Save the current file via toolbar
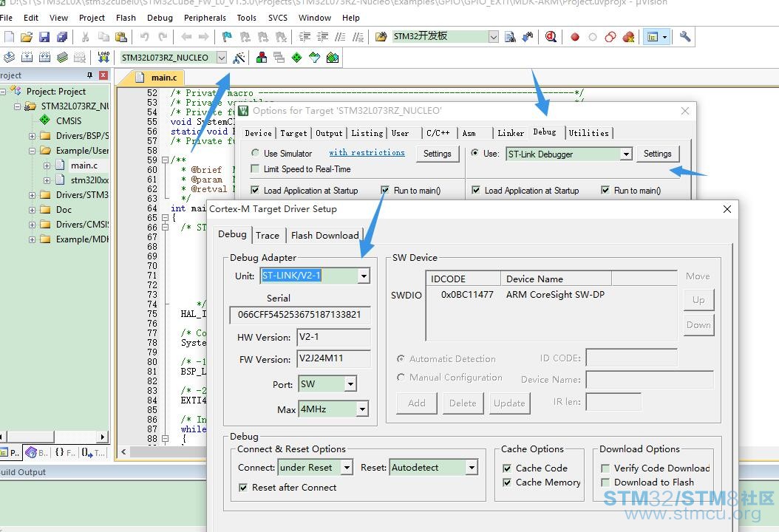Image resolution: width=779 pixels, height=532 pixels. (44, 37)
